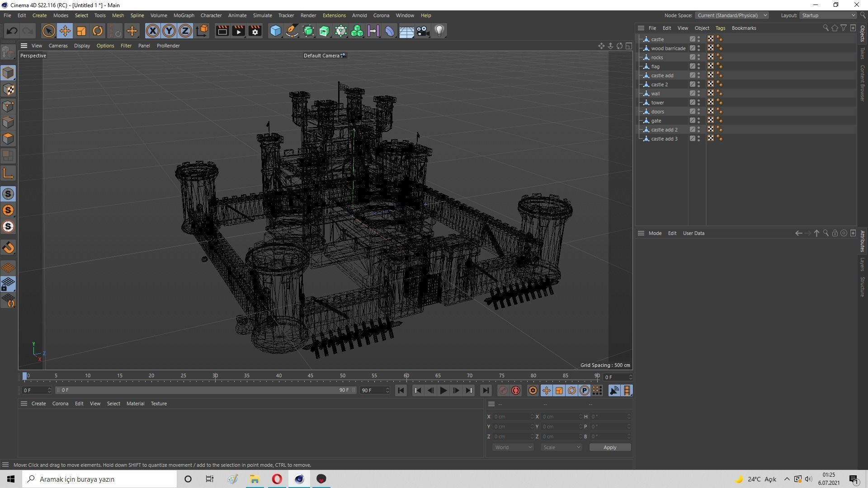This screenshot has width=868, height=488.
Task: Enable Axis mode icon
Action: click(8, 173)
